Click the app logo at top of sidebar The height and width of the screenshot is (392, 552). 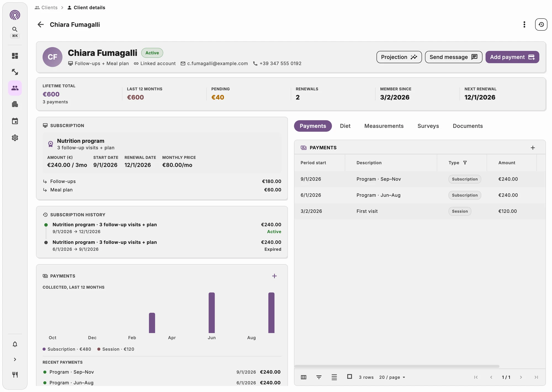(15, 15)
